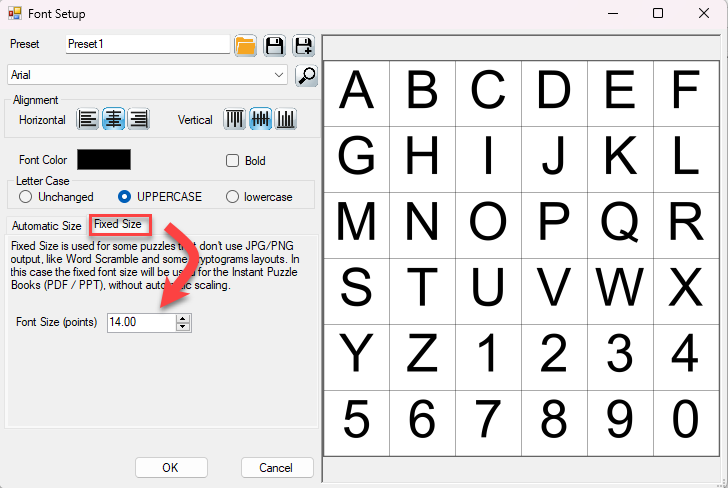Select horizontal center alignment
728x488 pixels.
(114, 119)
